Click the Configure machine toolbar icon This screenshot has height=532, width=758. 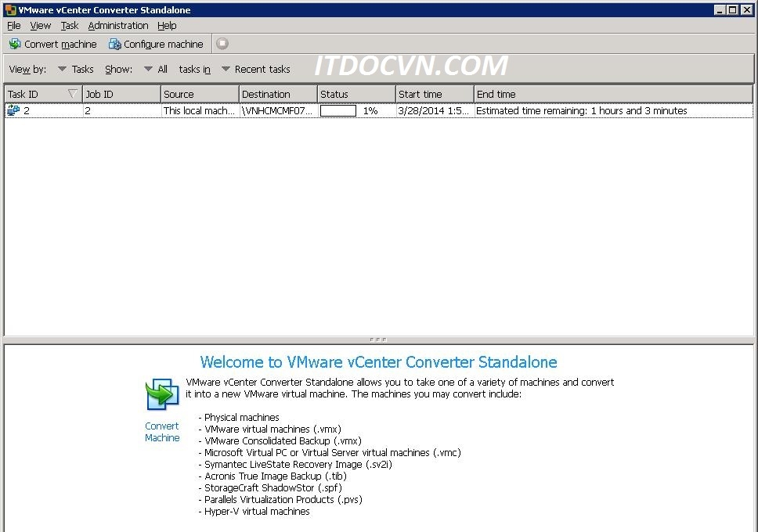115,45
